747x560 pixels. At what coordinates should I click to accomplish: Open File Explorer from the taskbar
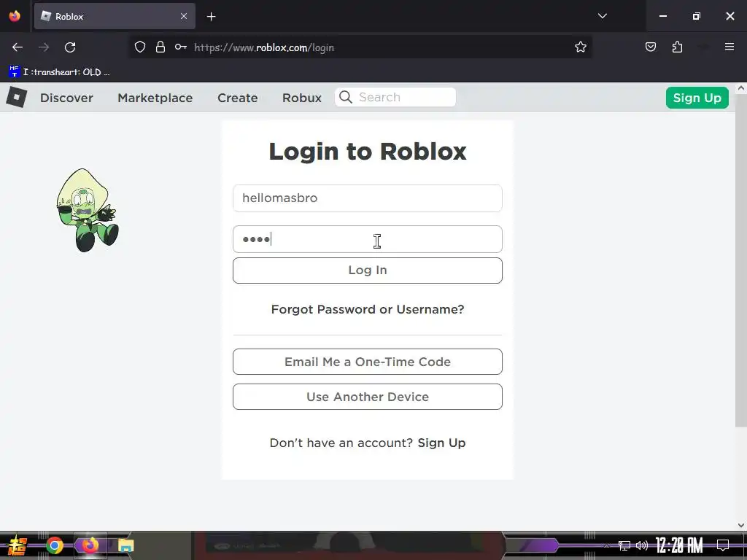[125, 545]
